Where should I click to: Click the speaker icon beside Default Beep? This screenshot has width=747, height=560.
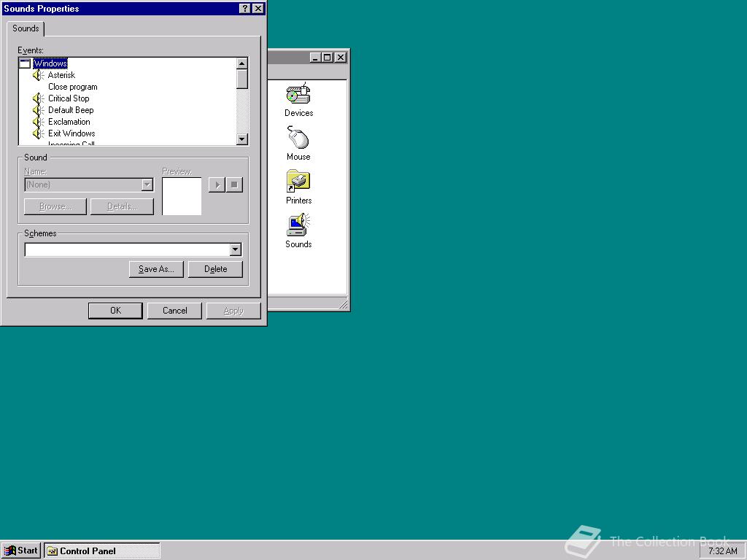click(39, 110)
